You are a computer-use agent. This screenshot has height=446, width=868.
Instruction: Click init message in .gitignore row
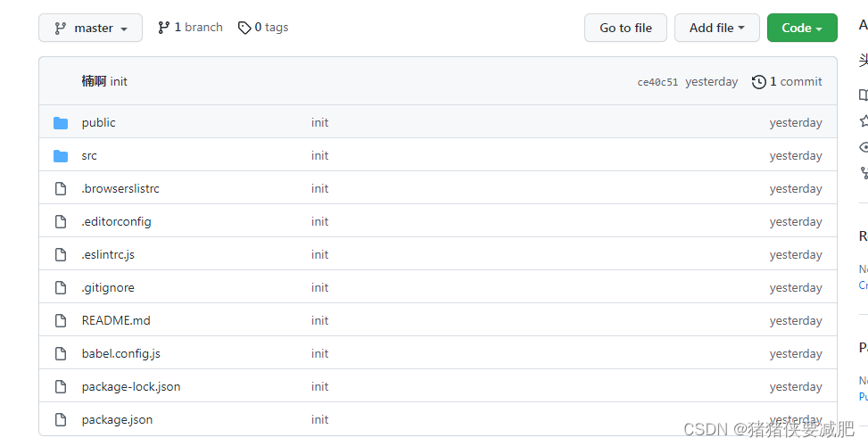click(320, 288)
